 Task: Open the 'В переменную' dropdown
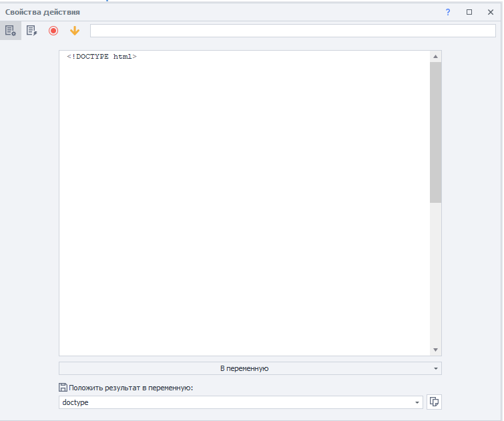pos(250,368)
